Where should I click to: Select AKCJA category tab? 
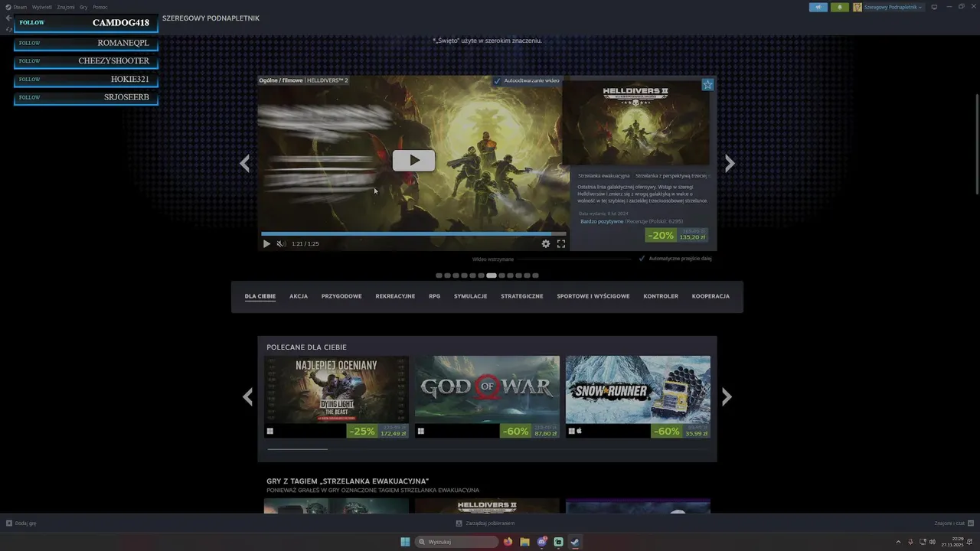(299, 296)
